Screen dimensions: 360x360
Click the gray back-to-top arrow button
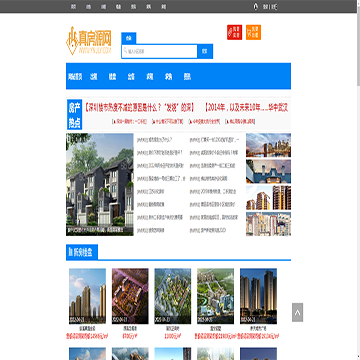tap(297, 312)
